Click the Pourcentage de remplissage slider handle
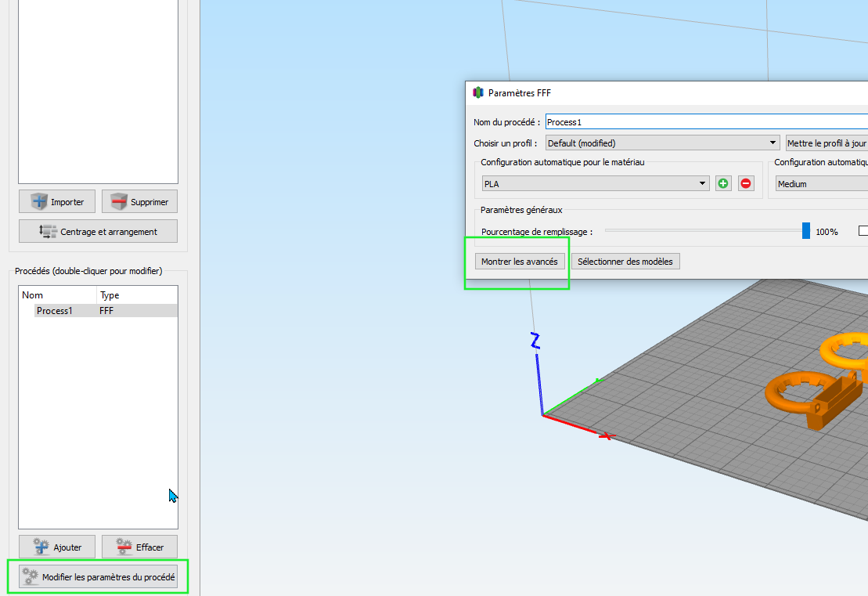The image size is (868, 596). coord(806,230)
